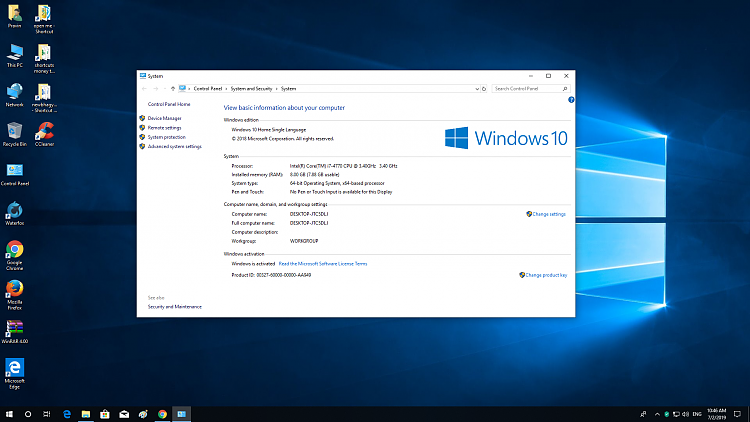Click the Forward navigation arrow
Image resolution: width=750 pixels, height=422 pixels.
click(155, 89)
